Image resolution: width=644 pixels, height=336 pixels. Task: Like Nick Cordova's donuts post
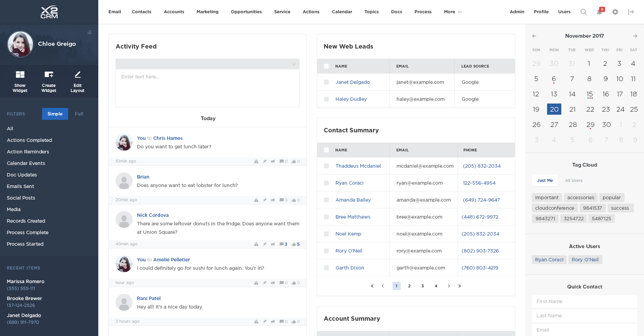(294, 244)
